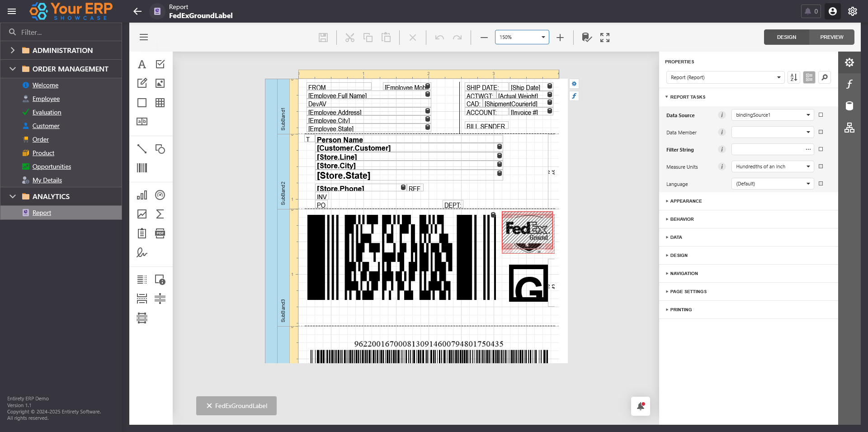Toggle full screen mode
Screen dimensions: 868x432
point(605,38)
